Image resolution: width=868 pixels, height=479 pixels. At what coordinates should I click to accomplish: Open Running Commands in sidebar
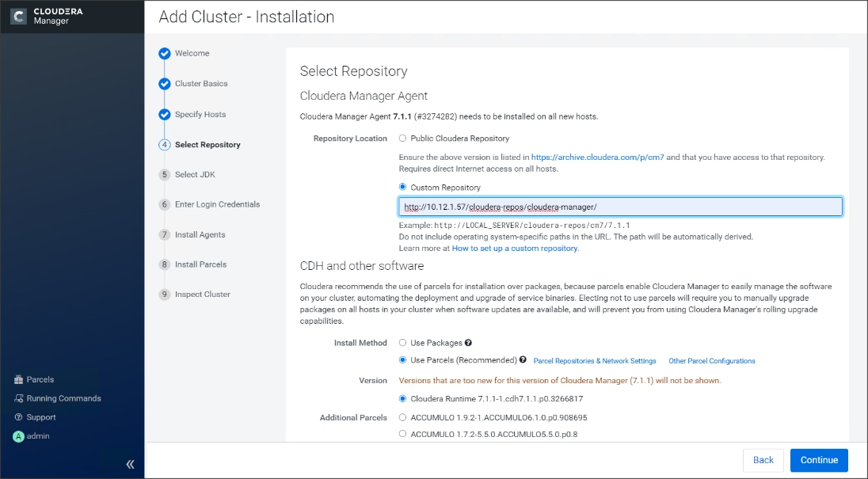(x=57, y=398)
